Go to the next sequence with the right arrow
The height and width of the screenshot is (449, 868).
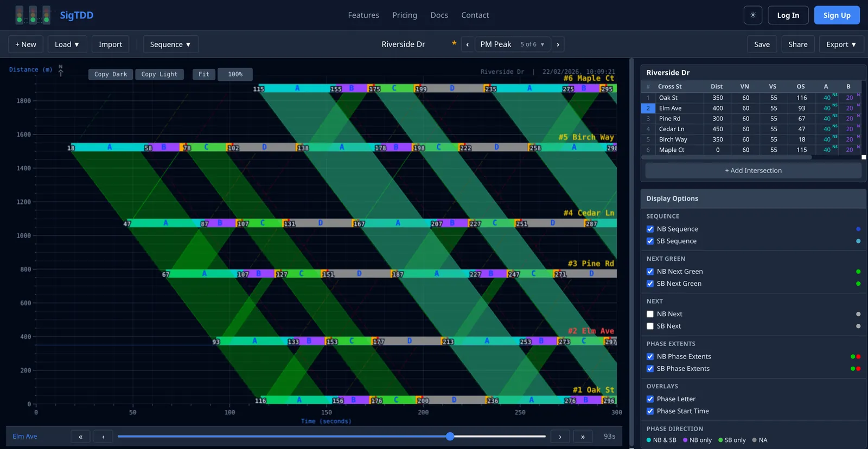[x=558, y=44]
